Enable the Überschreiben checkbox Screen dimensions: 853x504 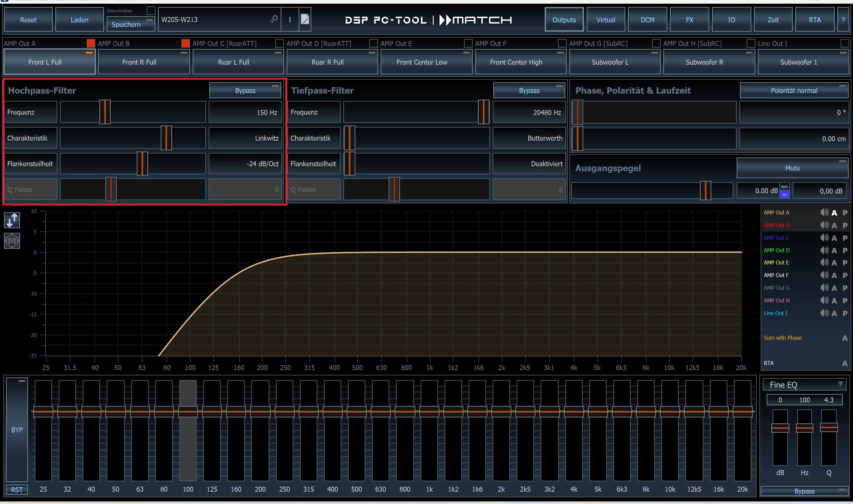click(151, 11)
